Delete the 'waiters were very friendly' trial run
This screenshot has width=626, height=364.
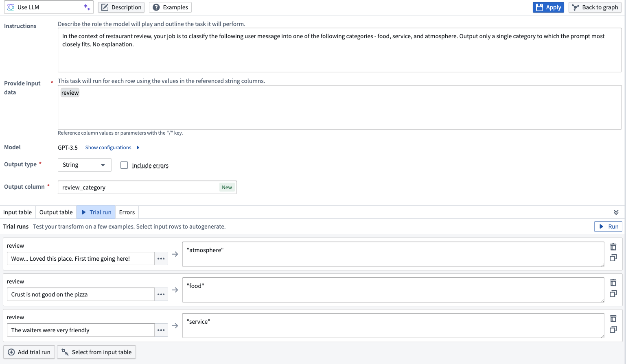coord(613,318)
